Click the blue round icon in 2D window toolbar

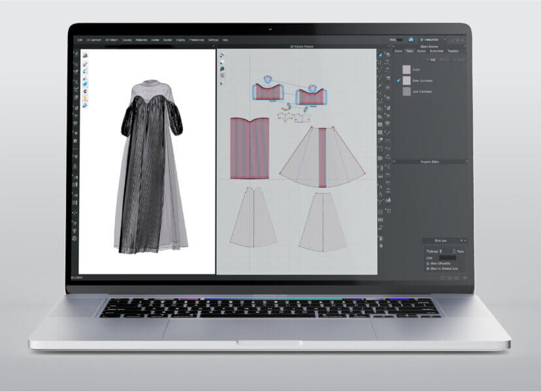coord(223,68)
